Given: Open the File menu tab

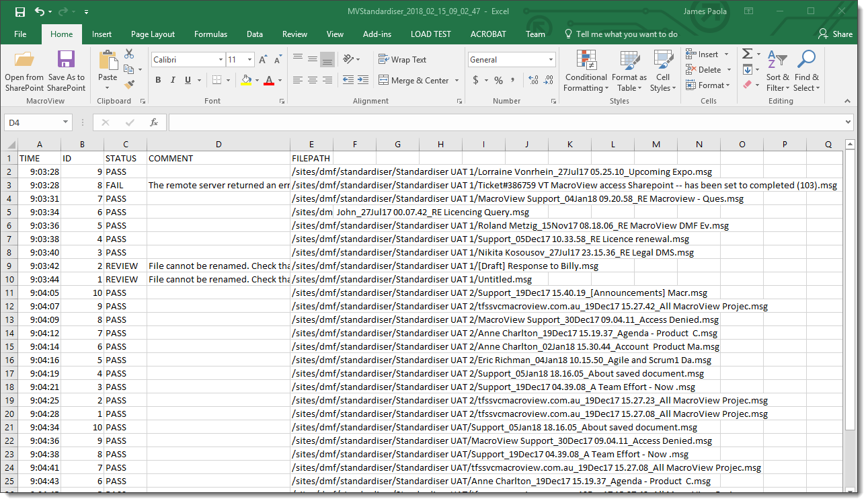Looking at the screenshot, I should (x=20, y=34).
